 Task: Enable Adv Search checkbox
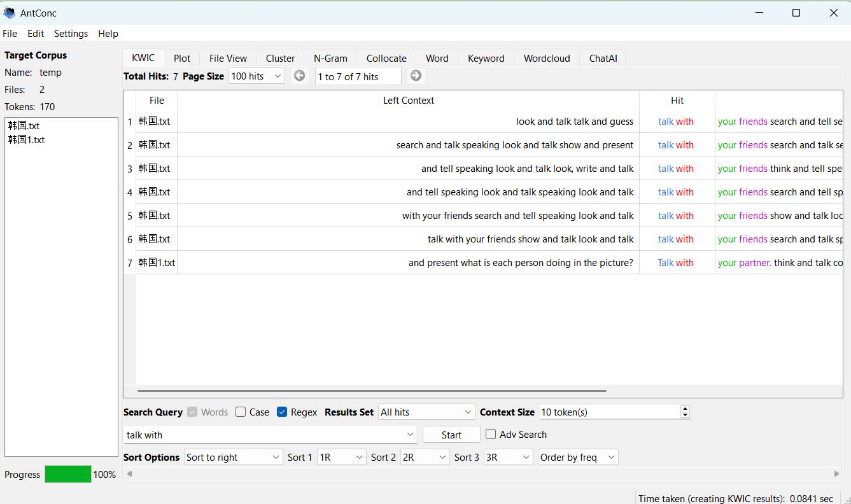pyautogui.click(x=491, y=434)
